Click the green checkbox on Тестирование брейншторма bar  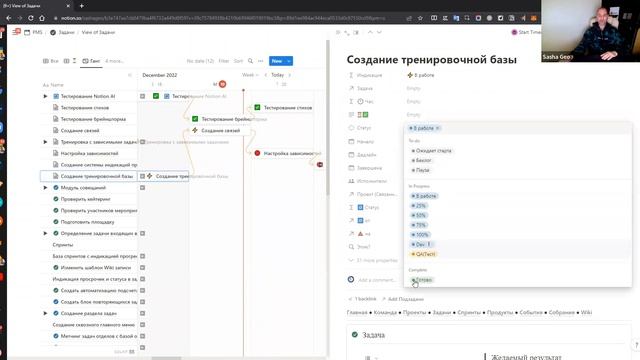pyautogui.click(x=195, y=119)
